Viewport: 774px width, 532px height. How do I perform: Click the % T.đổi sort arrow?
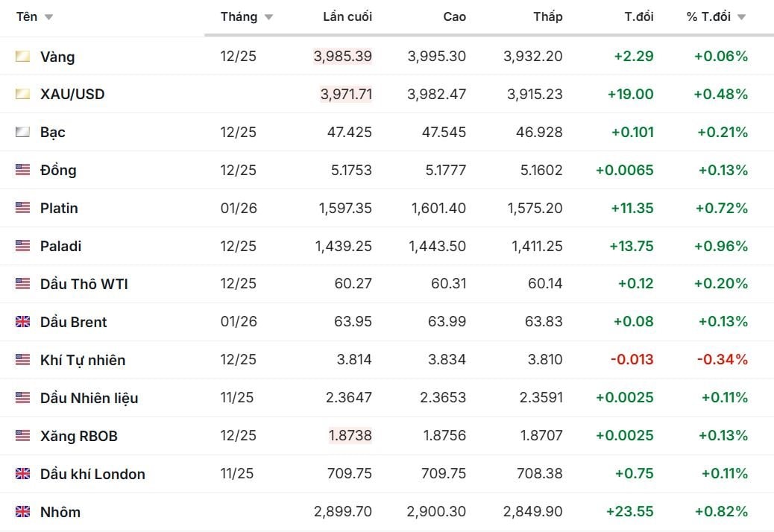(741, 17)
